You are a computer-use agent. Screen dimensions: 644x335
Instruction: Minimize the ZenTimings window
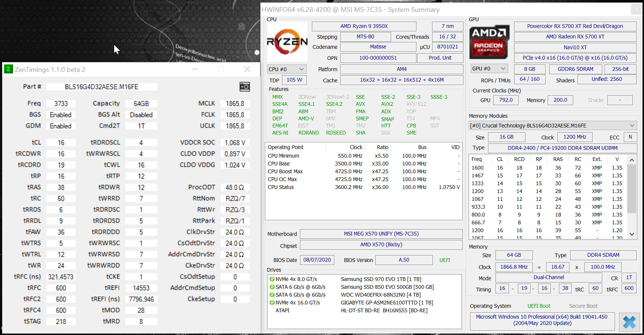[195, 69]
